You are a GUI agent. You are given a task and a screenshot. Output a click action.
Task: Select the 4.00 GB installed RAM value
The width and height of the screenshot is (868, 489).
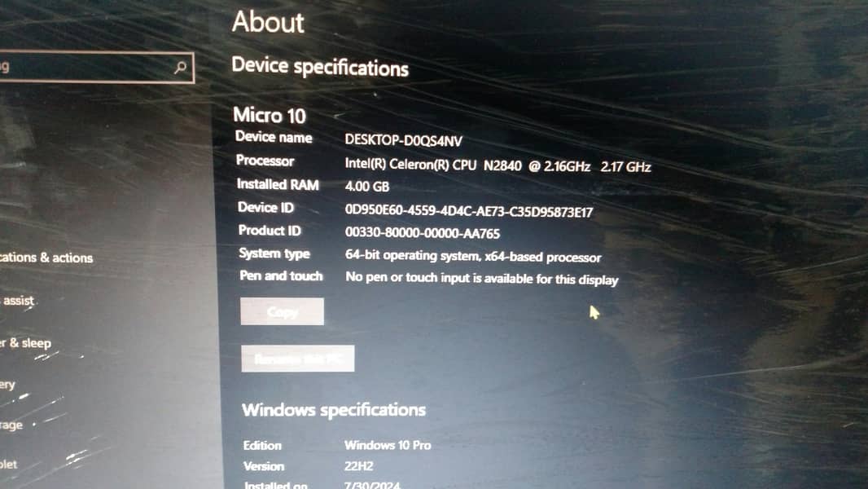(367, 187)
